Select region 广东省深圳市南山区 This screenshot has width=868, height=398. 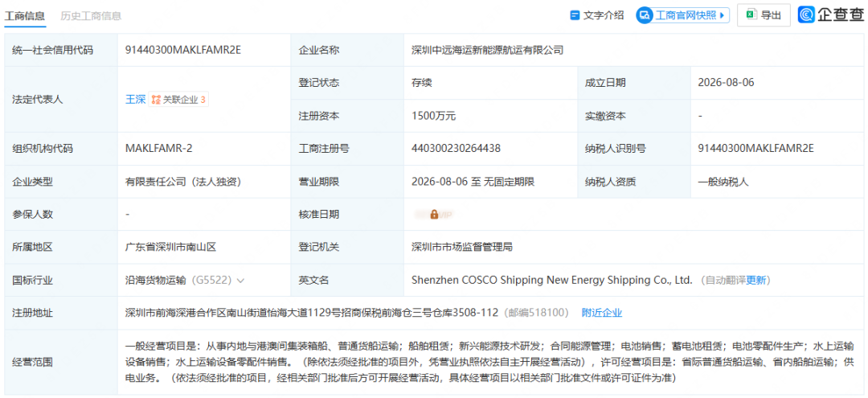170,248
